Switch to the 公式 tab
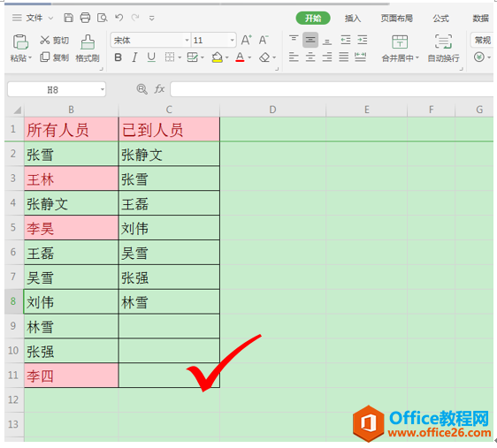 pyautogui.click(x=441, y=19)
